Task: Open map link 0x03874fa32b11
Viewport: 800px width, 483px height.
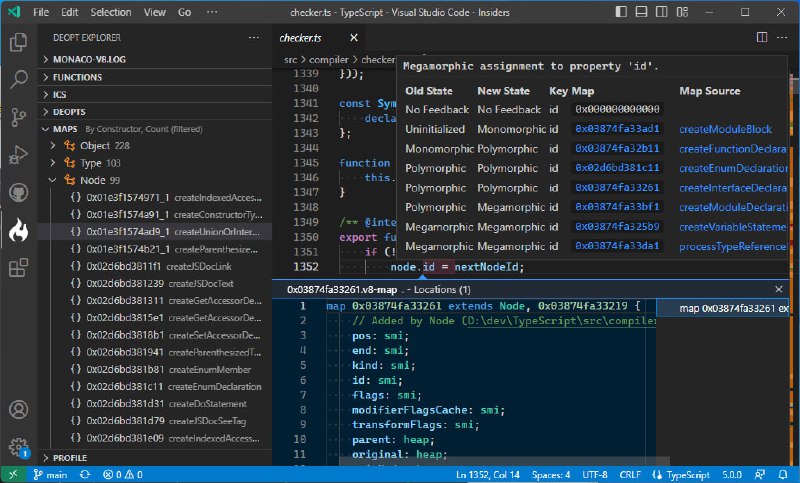Action: [617, 148]
